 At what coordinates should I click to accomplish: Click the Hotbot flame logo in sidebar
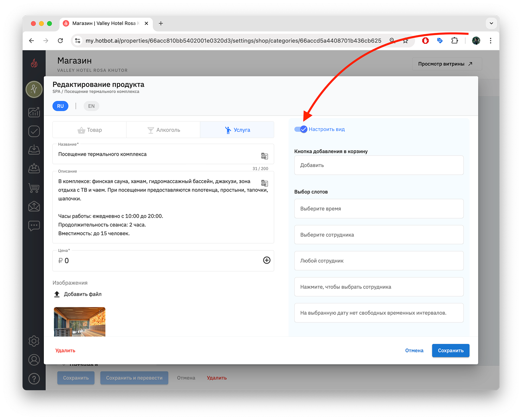click(x=34, y=63)
